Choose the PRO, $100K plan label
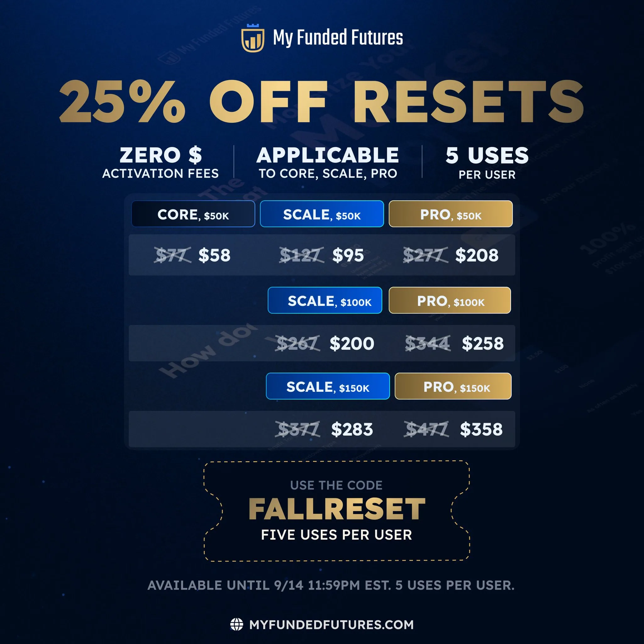The width and height of the screenshot is (644, 644). click(450, 300)
